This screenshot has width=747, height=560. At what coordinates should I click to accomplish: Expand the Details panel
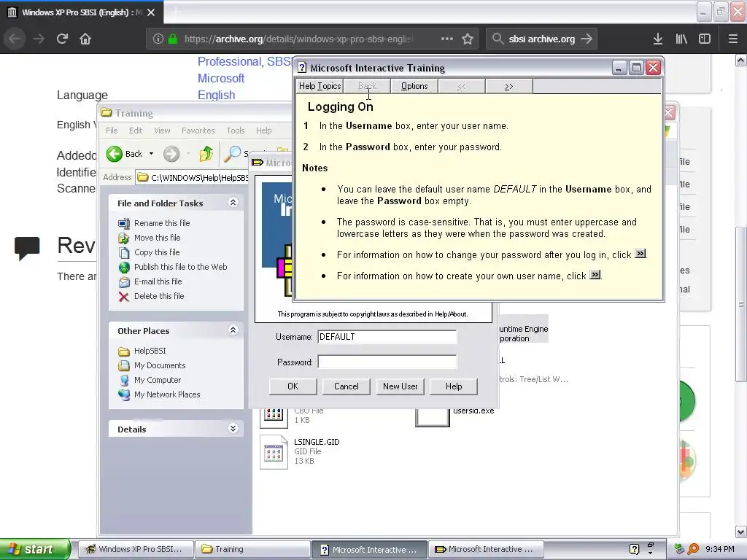(x=233, y=429)
